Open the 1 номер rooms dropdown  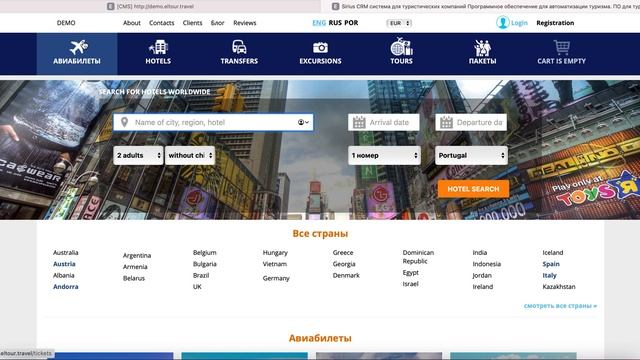click(384, 156)
